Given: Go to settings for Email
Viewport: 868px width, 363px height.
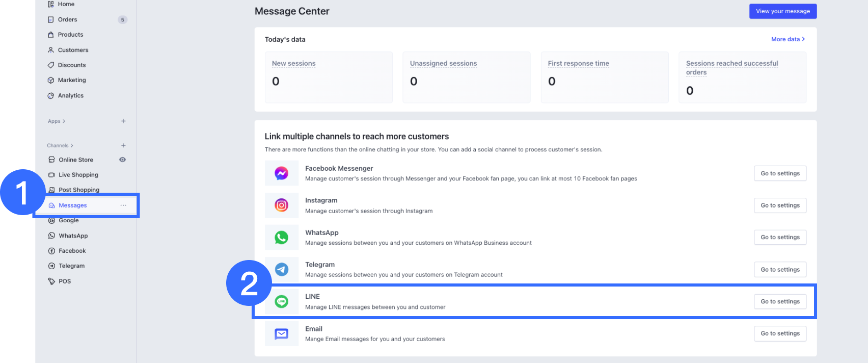Looking at the screenshot, I should [x=780, y=333].
